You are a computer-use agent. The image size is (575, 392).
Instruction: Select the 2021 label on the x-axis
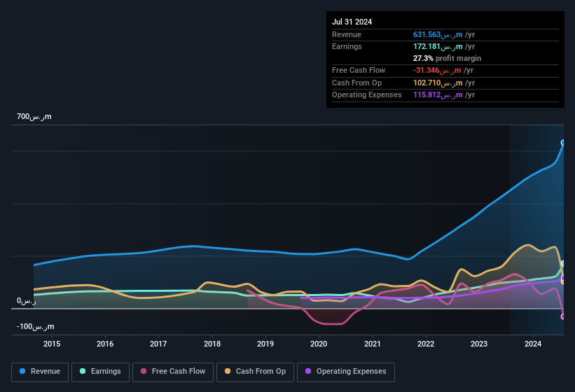[x=373, y=344]
